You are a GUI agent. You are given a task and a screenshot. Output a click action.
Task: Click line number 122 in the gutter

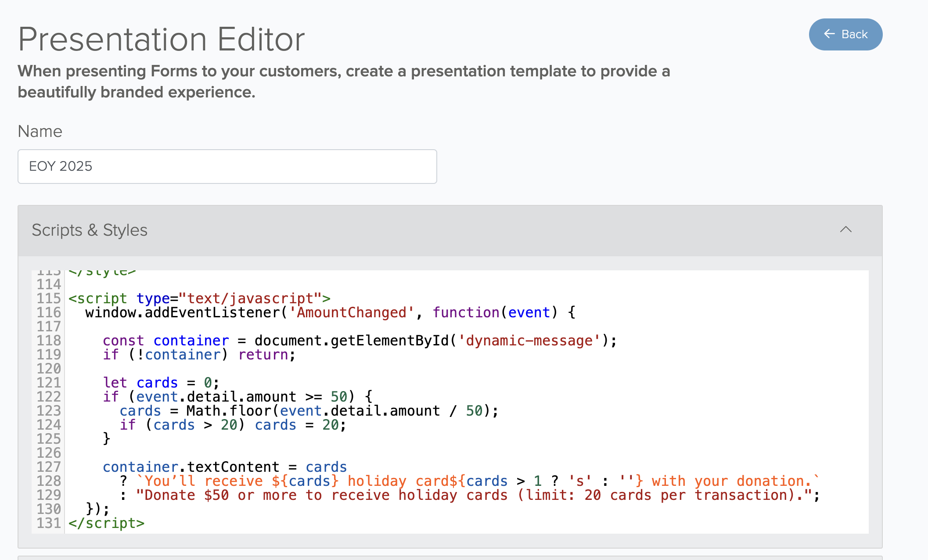[x=48, y=397]
